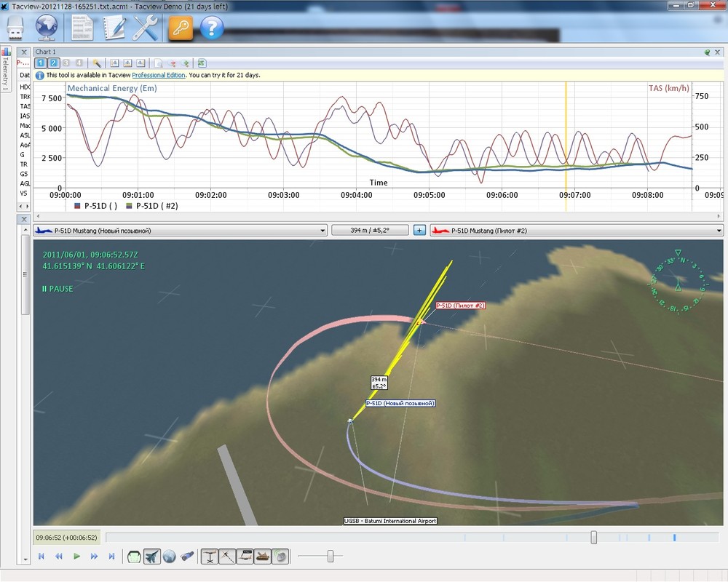Close the 3D view side panel with X
728x582 pixels.
(24, 219)
